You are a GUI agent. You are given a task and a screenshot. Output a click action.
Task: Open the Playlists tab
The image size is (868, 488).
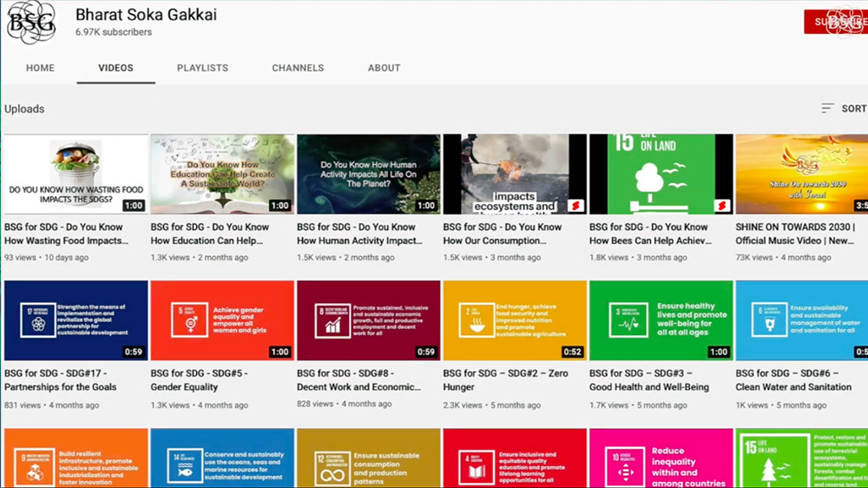[202, 68]
